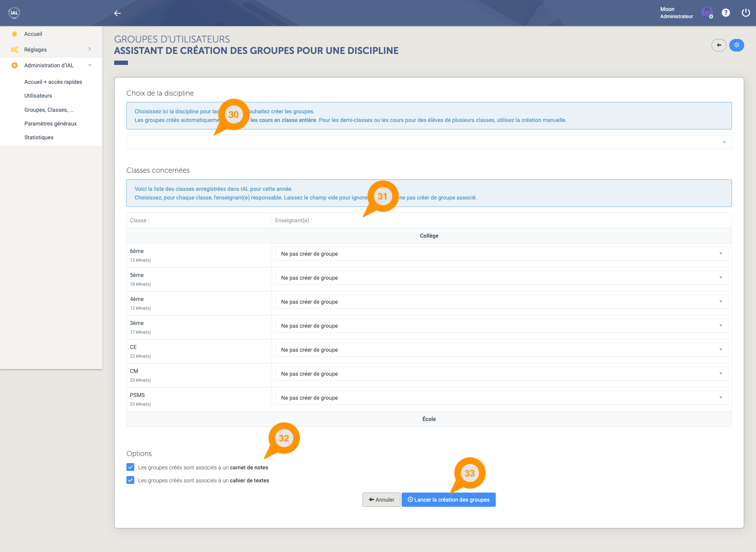The height and width of the screenshot is (552, 756).
Task: Click the blue round launch button near title
Action: click(737, 45)
